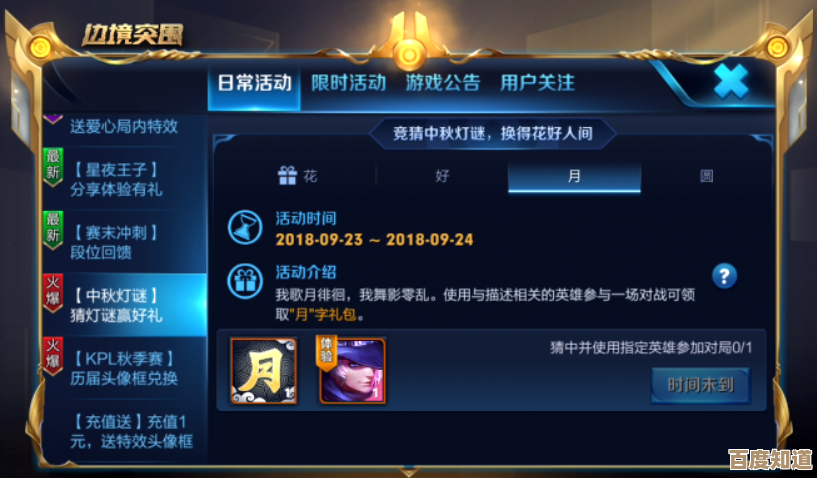The height and width of the screenshot is (478, 817).
Task: Select the 圆 riddle sub-tab
Action: 707,176
